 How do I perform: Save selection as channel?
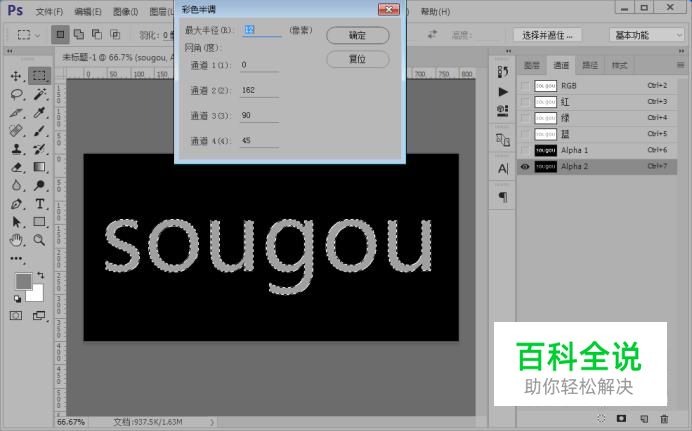pyautogui.click(x=621, y=418)
